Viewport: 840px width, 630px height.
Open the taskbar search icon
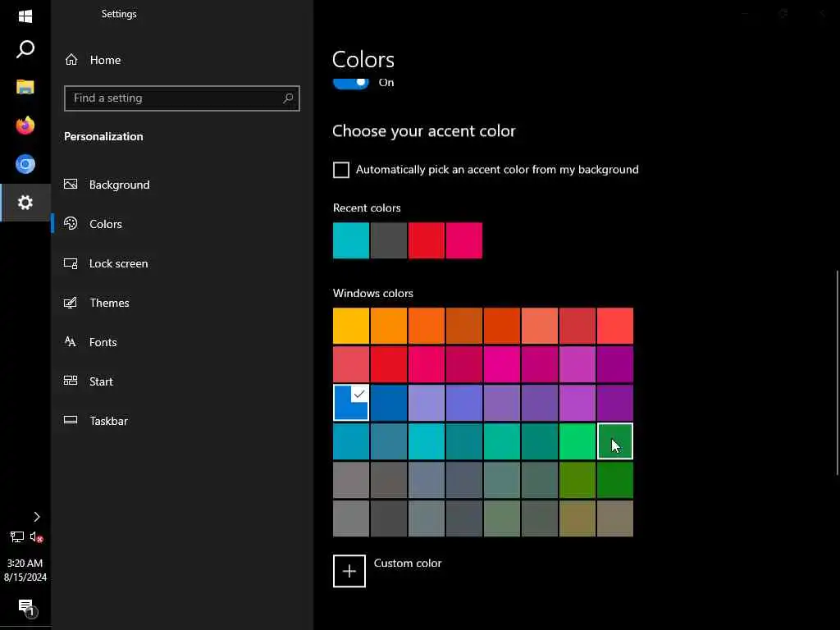[25, 50]
